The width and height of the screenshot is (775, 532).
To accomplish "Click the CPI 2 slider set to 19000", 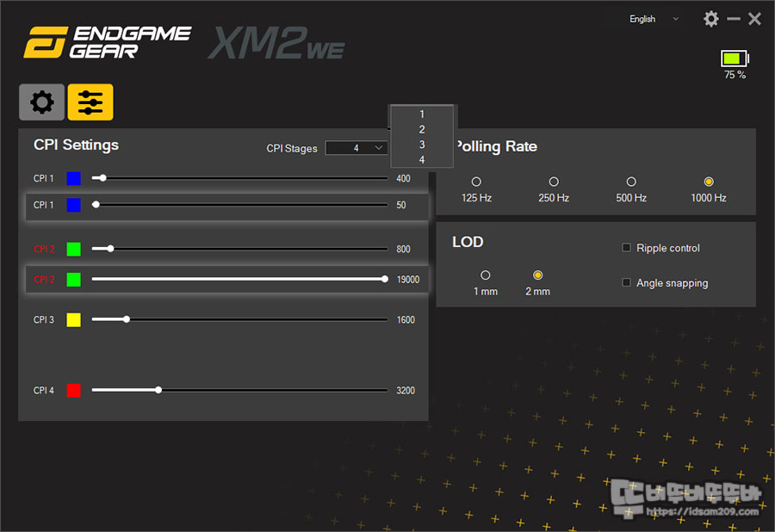I will tap(239, 279).
